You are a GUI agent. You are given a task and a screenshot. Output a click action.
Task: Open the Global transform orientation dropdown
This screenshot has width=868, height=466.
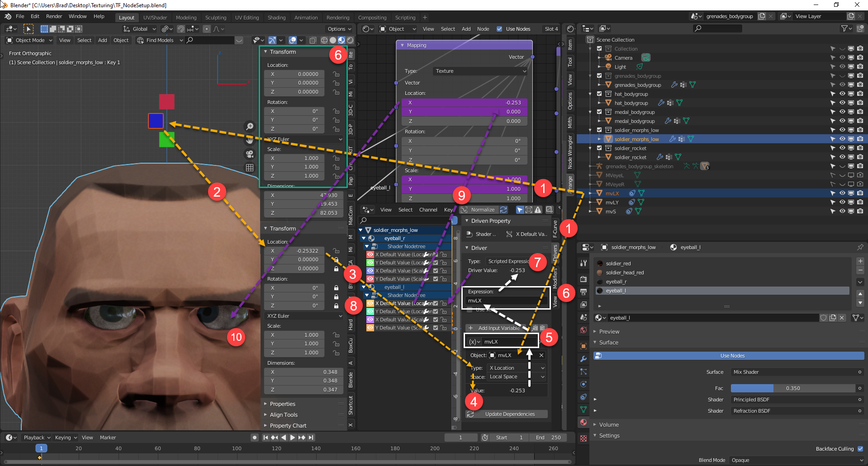(x=140, y=29)
